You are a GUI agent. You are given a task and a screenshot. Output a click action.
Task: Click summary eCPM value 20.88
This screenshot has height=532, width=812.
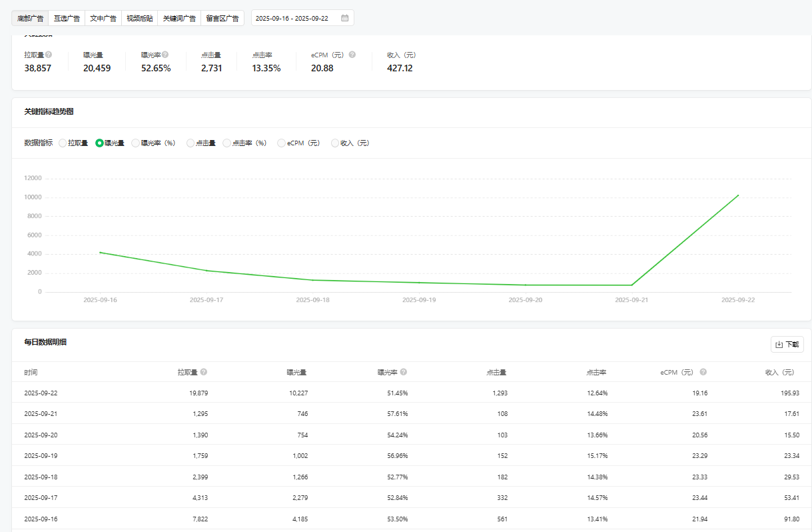322,68
